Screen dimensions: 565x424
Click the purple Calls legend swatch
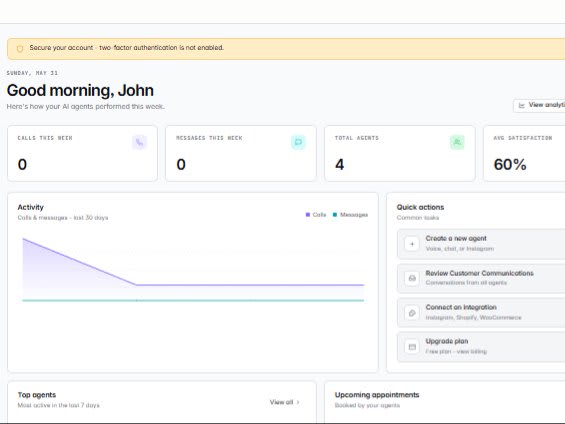tap(308, 215)
